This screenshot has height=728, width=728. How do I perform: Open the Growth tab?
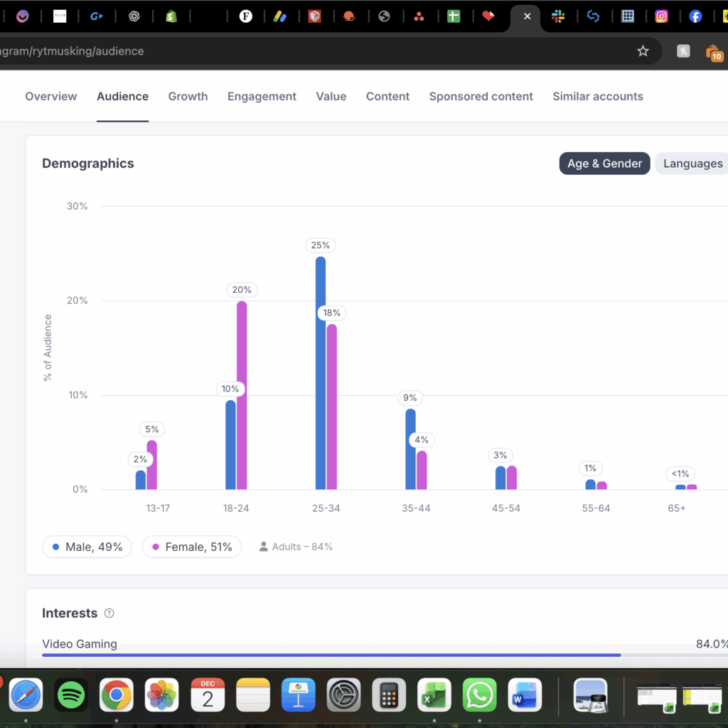(x=188, y=97)
